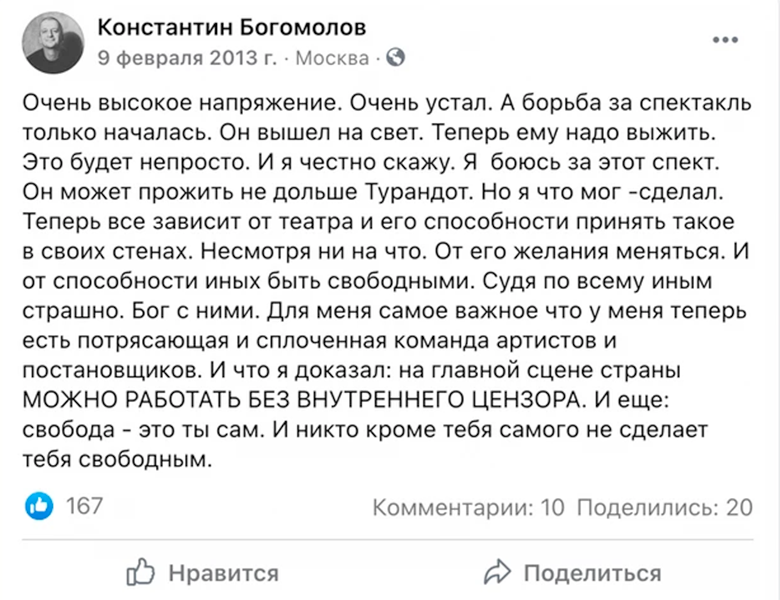Click the line beginning страшно. Бог с ними
This screenshot has width=780, height=600.
pos(385,311)
